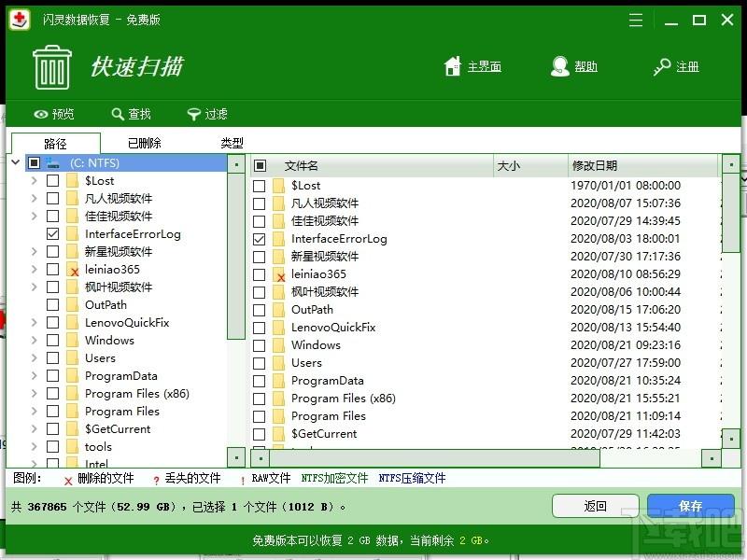747x560 pixels.
Task: Click the leiniao365 folder icon in file list
Action: 278,274
